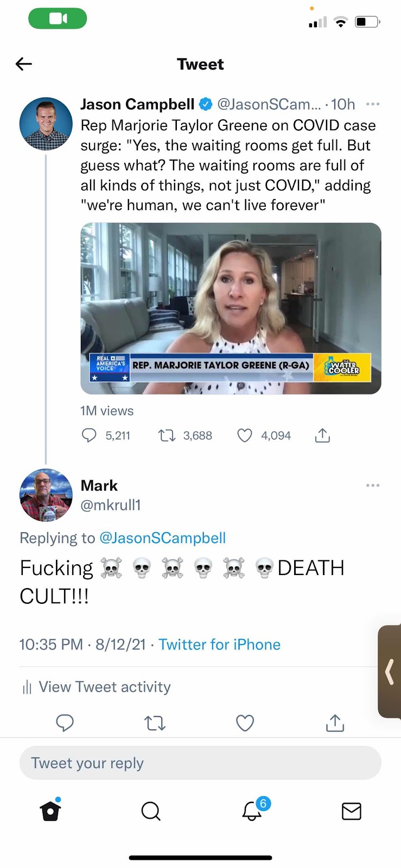Retweet Mark's death cult reply
The height and width of the screenshot is (868, 401).
pyautogui.click(x=155, y=723)
